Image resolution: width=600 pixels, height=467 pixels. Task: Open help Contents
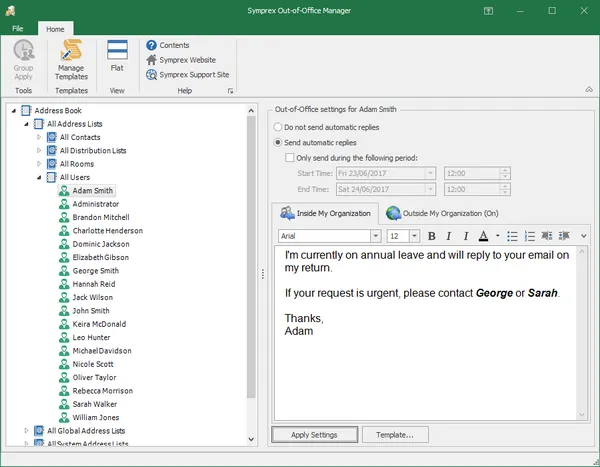point(167,45)
